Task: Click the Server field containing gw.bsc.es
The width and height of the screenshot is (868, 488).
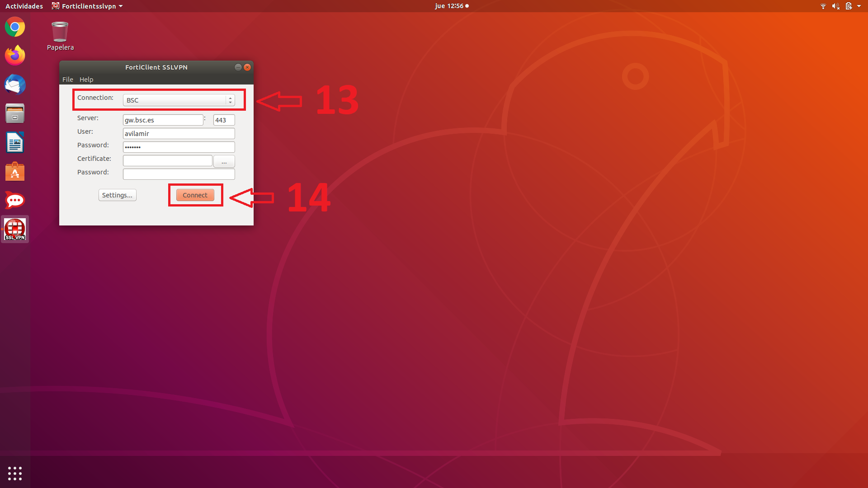Action: 163,120
